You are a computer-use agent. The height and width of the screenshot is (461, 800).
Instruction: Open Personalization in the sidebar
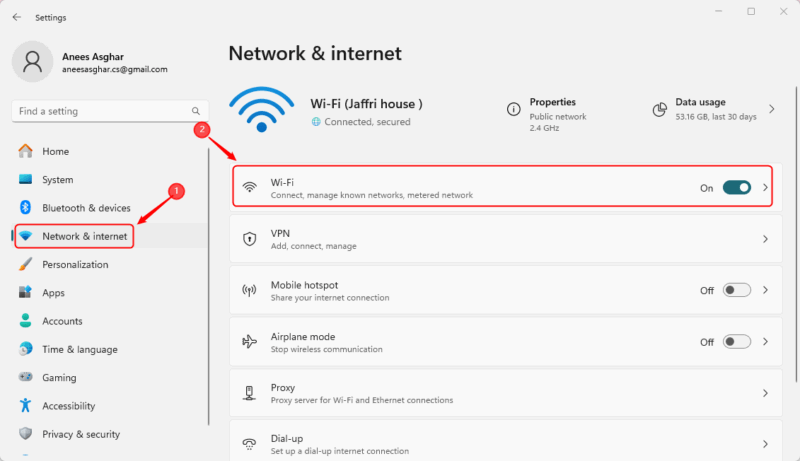pyautogui.click(x=75, y=265)
